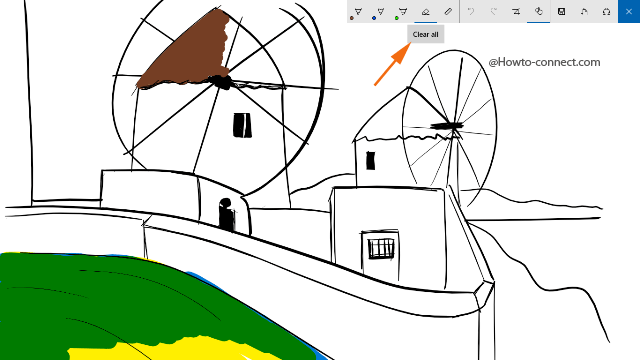Select the blue pencil tool
Viewport: 640px width, 360px height.
(x=380, y=12)
